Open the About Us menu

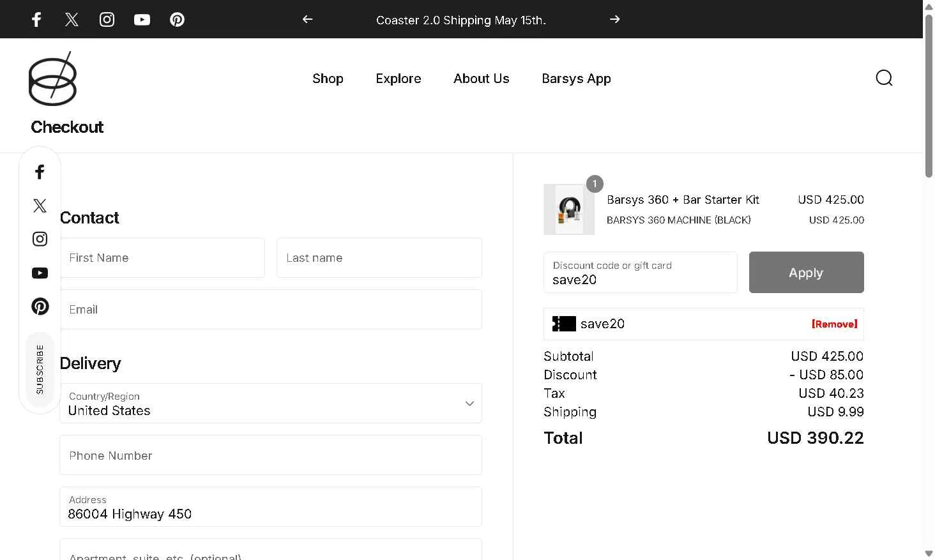pyautogui.click(x=482, y=79)
